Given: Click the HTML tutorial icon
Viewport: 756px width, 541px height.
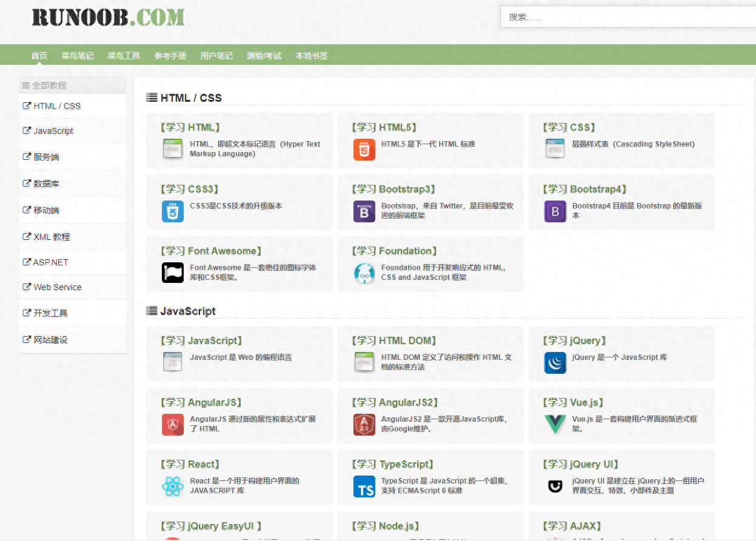Looking at the screenshot, I should click(173, 149).
